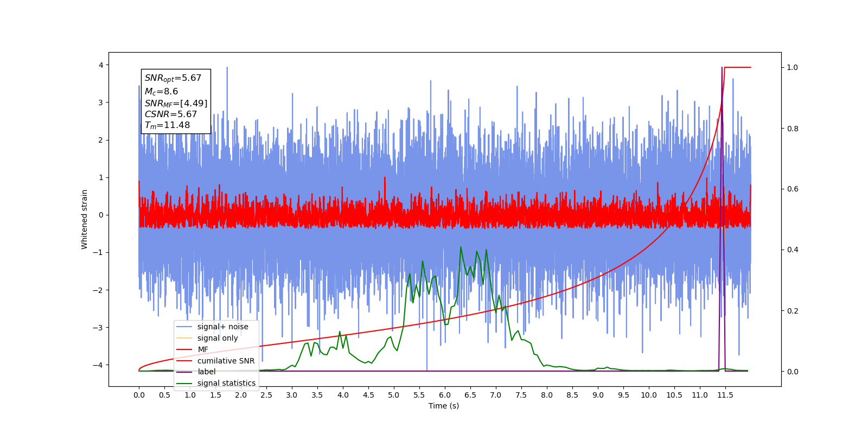This screenshot has width=868, height=434.
Task: Click the 'signal only' legend label
Action: point(218,338)
